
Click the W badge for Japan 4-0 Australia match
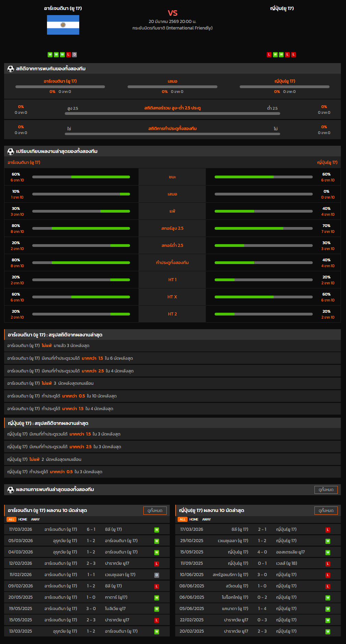click(x=328, y=552)
